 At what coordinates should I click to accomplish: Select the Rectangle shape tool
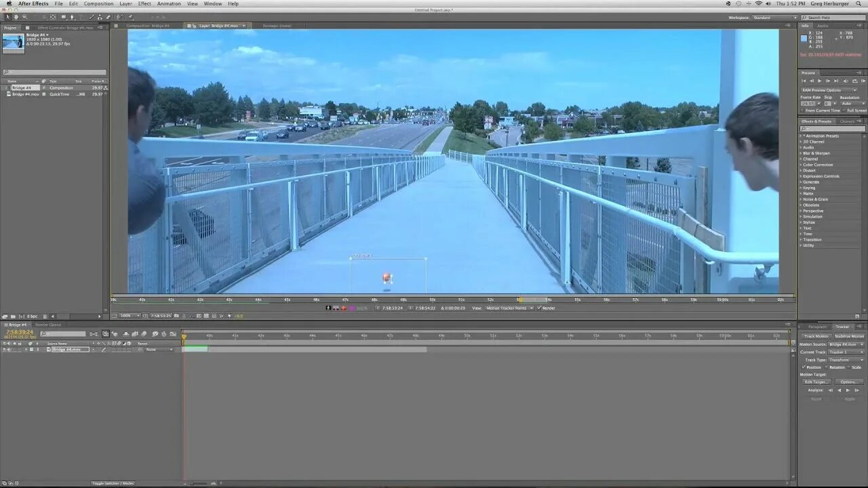tap(64, 17)
